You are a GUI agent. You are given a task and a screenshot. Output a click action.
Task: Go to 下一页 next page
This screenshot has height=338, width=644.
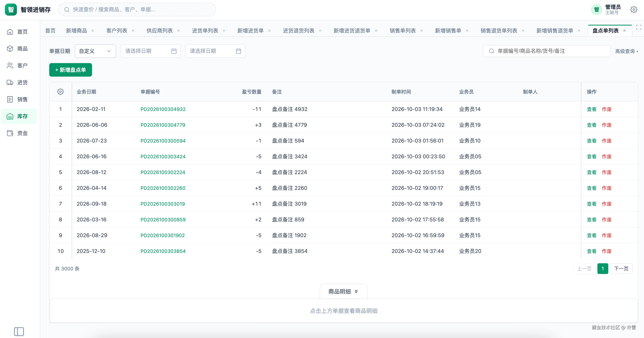[621, 269]
